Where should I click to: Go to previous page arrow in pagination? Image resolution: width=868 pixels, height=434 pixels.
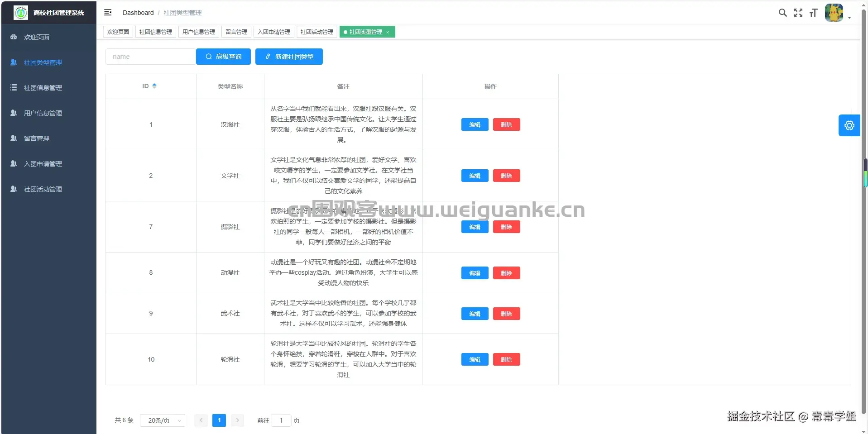(201, 420)
